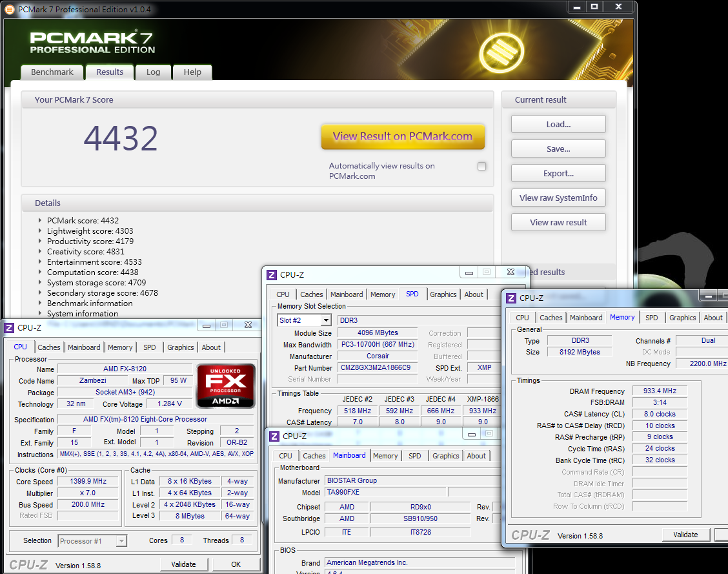Select the Caches tab in CPU window
This screenshot has height=574, width=728.
(49, 347)
